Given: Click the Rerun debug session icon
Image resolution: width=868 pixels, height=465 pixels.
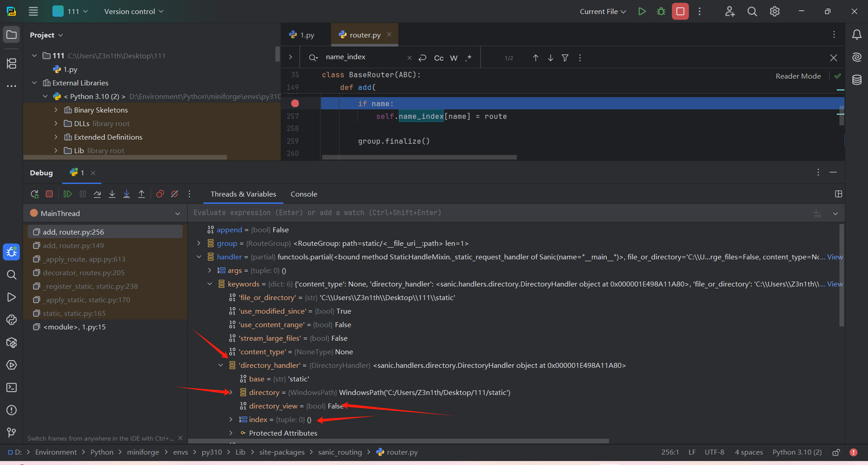Looking at the screenshot, I should pyautogui.click(x=35, y=194).
